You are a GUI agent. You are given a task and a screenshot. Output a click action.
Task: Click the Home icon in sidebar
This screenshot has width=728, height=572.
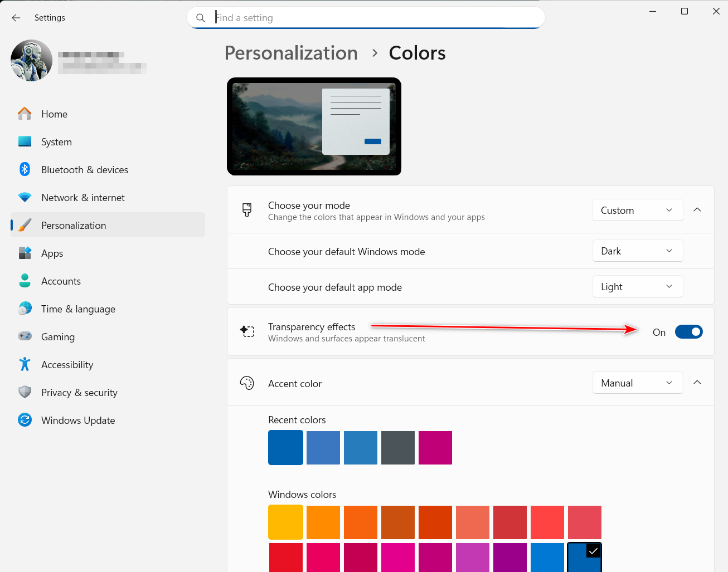tap(25, 114)
